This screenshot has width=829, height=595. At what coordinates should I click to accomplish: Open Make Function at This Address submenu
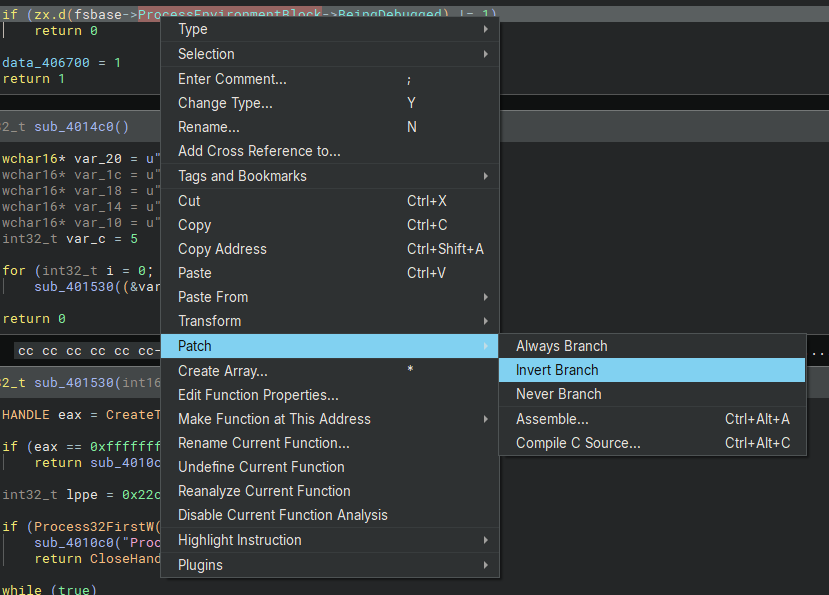[329, 419]
